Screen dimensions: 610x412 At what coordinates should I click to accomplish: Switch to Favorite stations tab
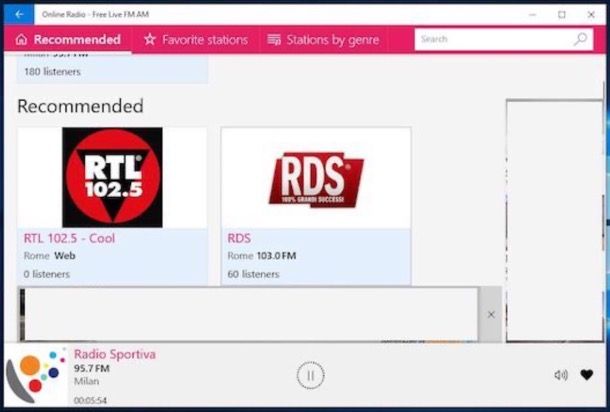(x=196, y=40)
